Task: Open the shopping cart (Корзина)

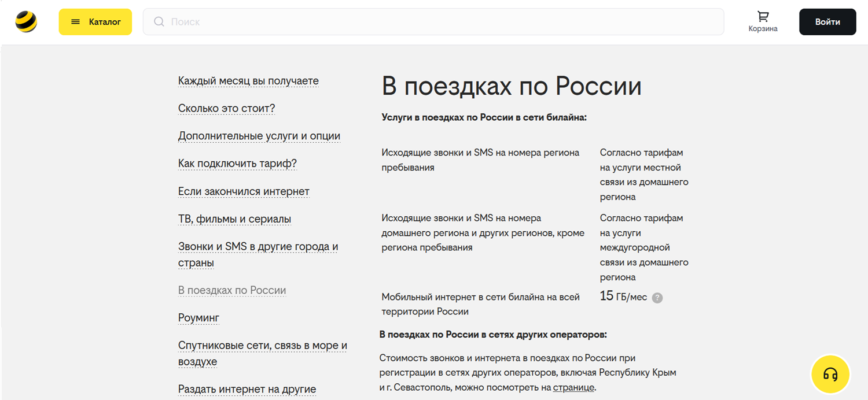Action: pyautogui.click(x=763, y=22)
